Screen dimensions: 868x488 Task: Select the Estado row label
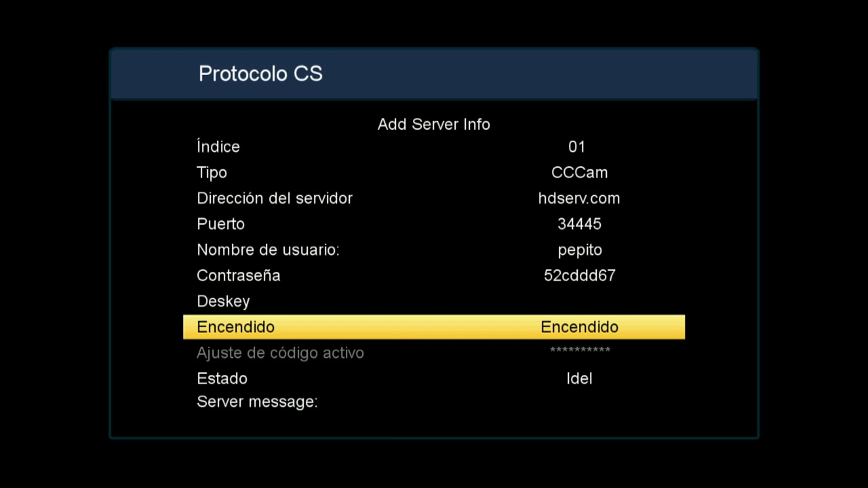click(222, 379)
